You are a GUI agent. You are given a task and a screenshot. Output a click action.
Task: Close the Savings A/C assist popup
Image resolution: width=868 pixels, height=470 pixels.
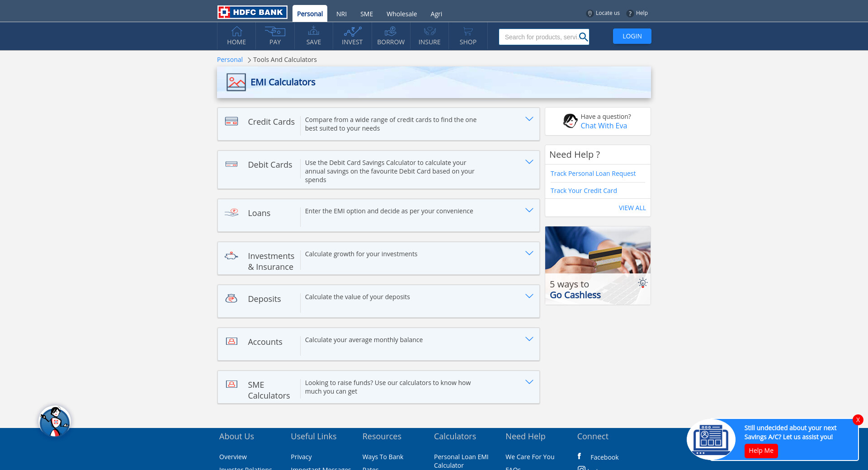(858, 420)
